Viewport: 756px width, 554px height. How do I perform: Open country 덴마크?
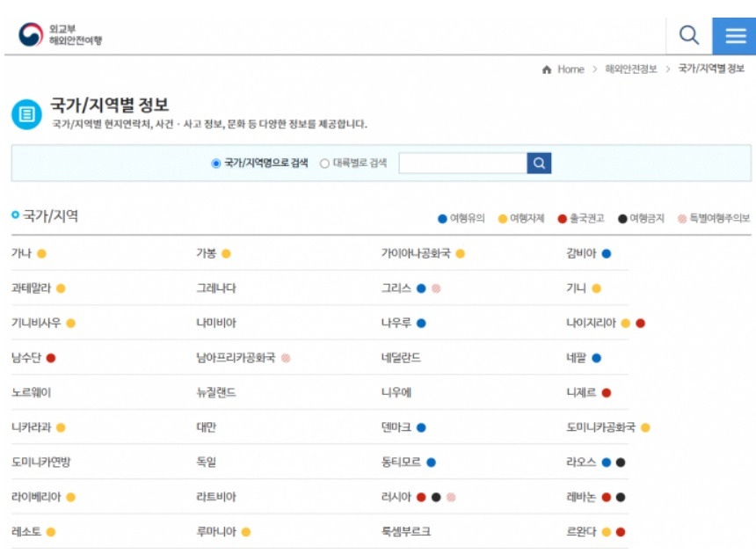(x=396, y=427)
